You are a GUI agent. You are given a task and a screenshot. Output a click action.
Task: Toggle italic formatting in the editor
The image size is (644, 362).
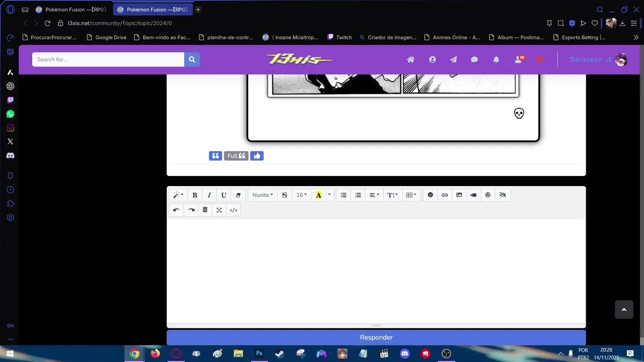209,195
